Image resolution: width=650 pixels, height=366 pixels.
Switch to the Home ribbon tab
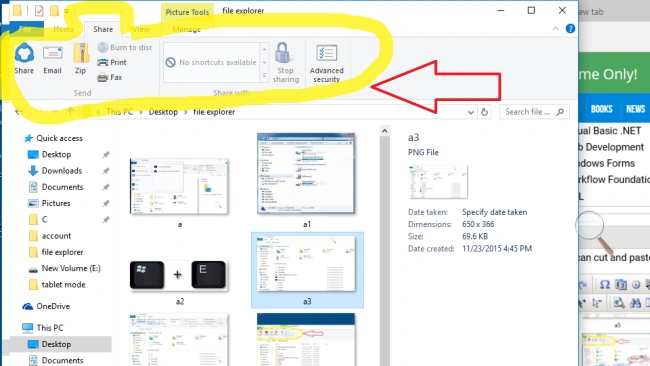63,29
